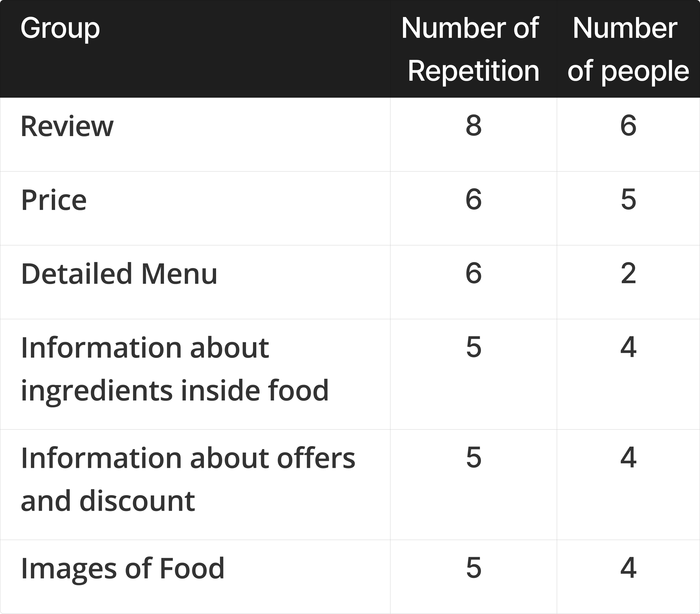The width and height of the screenshot is (700, 614).
Task: Click the Number of Repetition header
Action: click(x=473, y=49)
